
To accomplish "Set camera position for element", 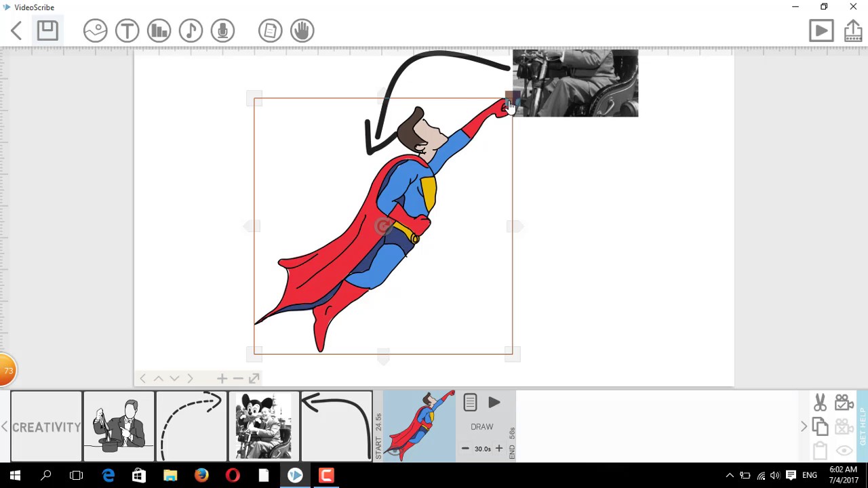I will pos(844,403).
